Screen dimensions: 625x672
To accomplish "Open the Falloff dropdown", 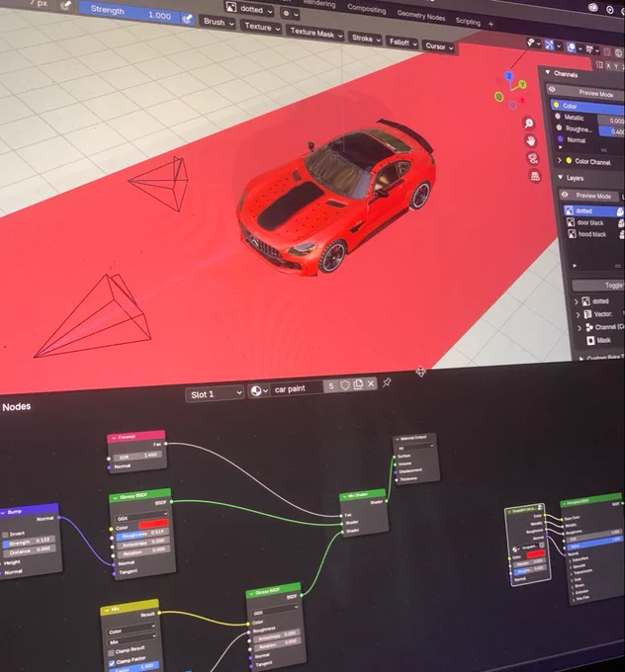I will tap(402, 42).
